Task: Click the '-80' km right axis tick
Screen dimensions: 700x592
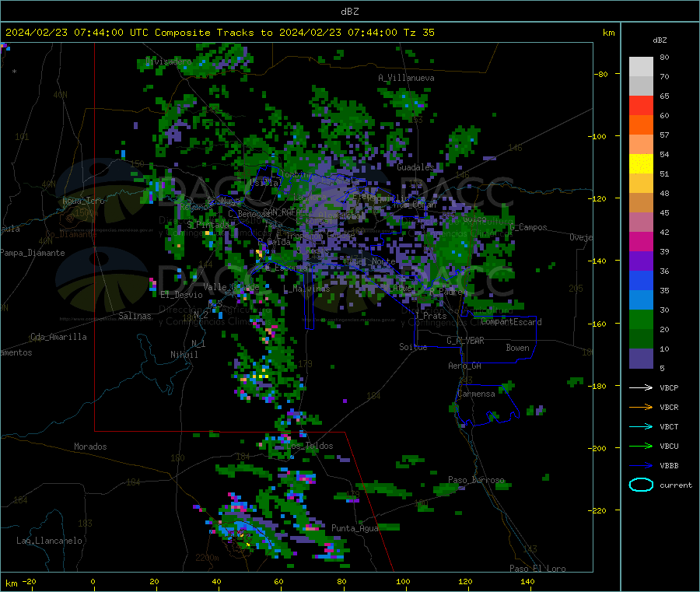Action: tap(600, 74)
